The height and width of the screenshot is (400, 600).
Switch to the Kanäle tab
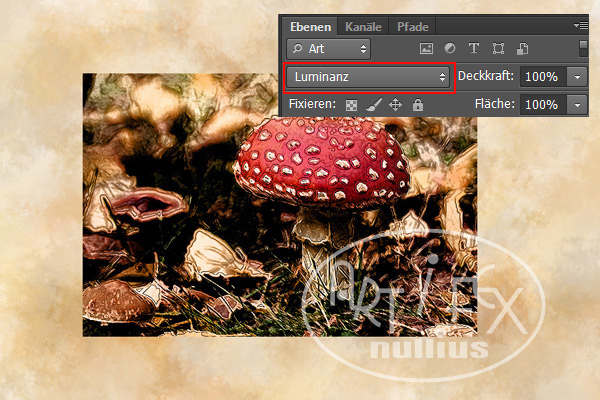[x=363, y=27]
